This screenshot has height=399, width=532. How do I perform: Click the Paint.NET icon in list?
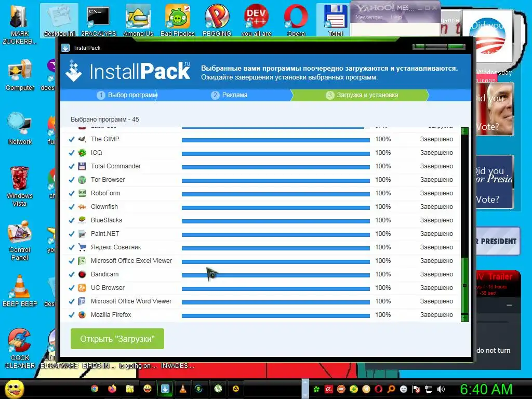pyautogui.click(x=82, y=234)
